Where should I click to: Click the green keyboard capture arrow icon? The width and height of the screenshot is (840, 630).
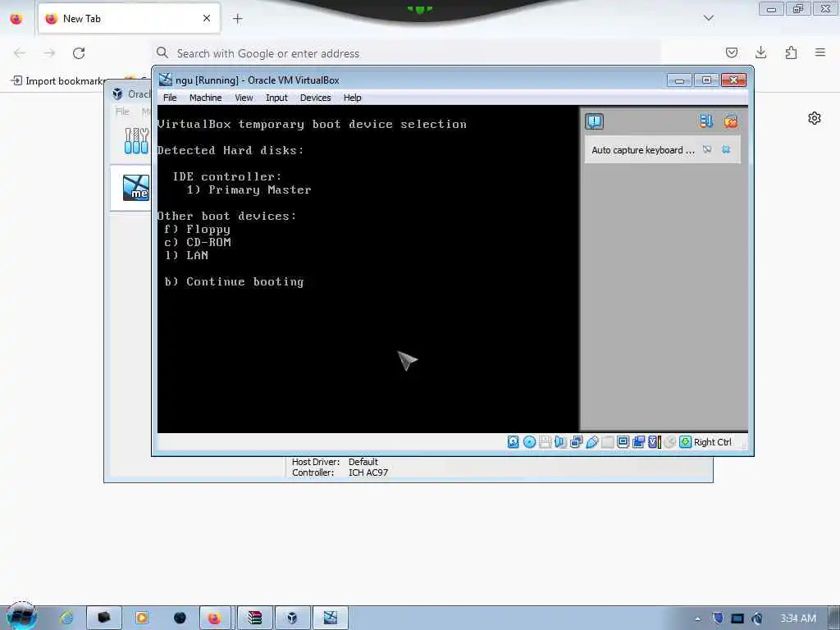[x=685, y=442]
